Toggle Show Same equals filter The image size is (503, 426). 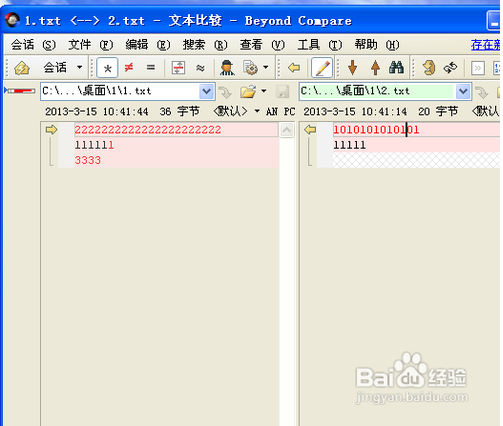pyautogui.click(x=151, y=68)
